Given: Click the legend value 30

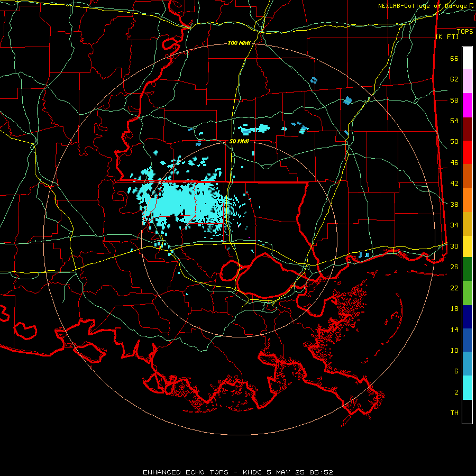Looking at the screenshot, I should [x=454, y=246].
